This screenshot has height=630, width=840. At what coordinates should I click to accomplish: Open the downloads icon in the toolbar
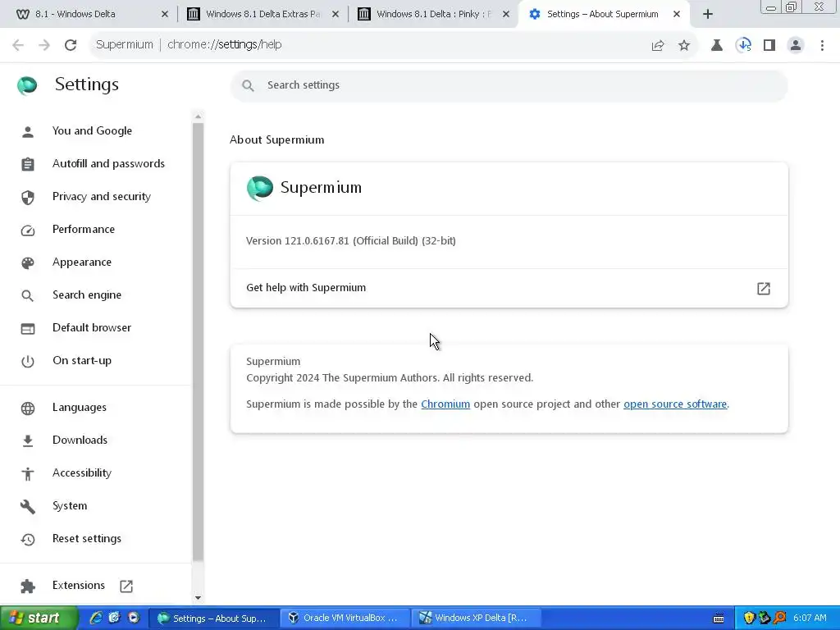[743, 46]
